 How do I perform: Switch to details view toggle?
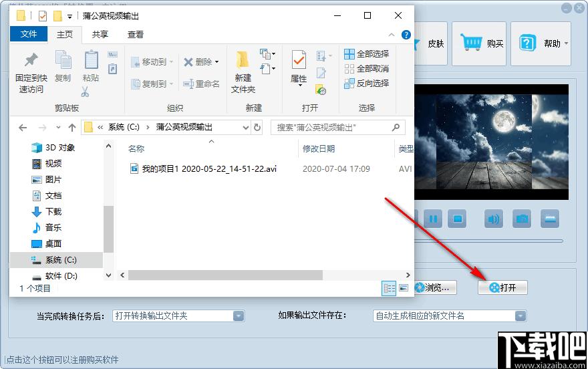389,288
